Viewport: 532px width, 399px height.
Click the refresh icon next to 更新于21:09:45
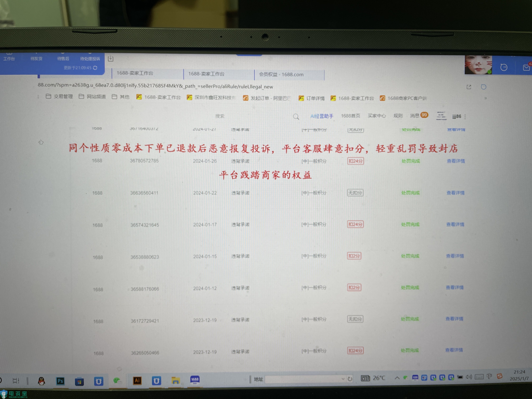(95, 68)
